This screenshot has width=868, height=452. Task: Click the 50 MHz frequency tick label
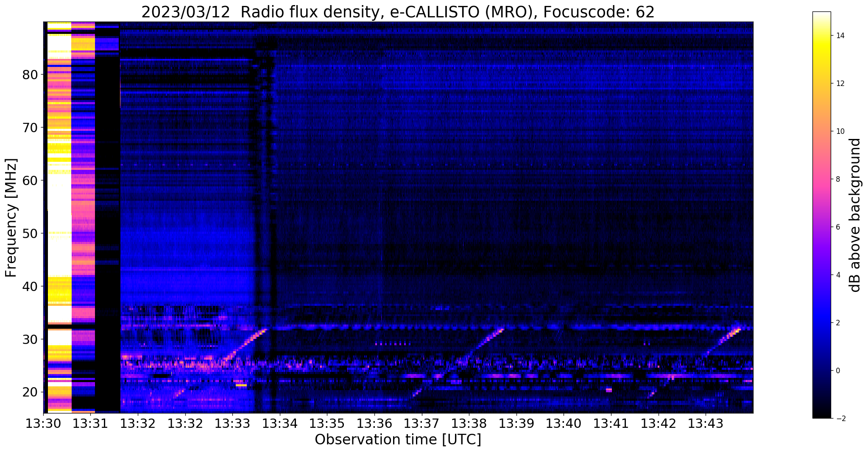pyautogui.click(x=30, y=233)
